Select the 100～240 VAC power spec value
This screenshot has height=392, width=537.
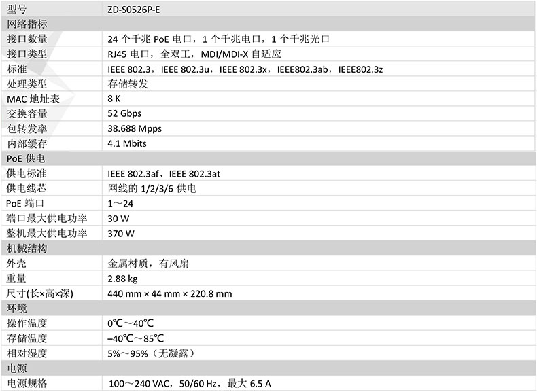pos(190,384)
